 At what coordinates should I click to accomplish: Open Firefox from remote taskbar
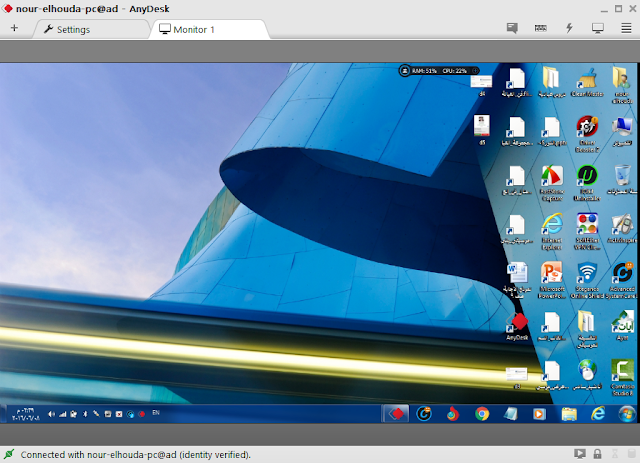pyautogui.click(x=452, y=414)
